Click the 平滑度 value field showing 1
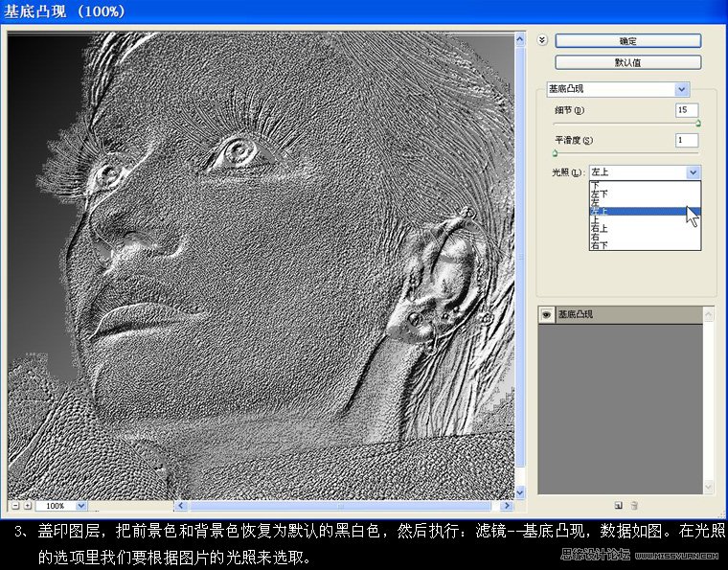Image resolution: width=728 pixels, height=570 pixels. coord(686,140)
